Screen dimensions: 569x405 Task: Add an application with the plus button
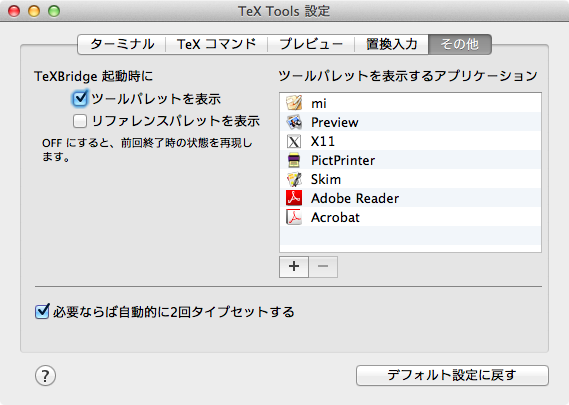[x=294, y=267]
